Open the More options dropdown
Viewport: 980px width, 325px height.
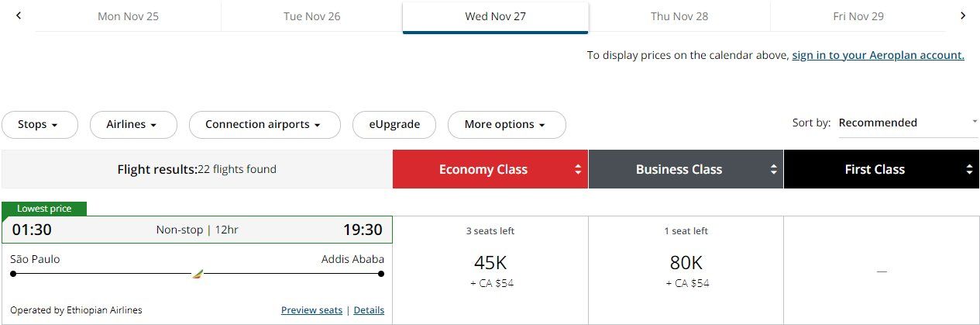(506, 125)
